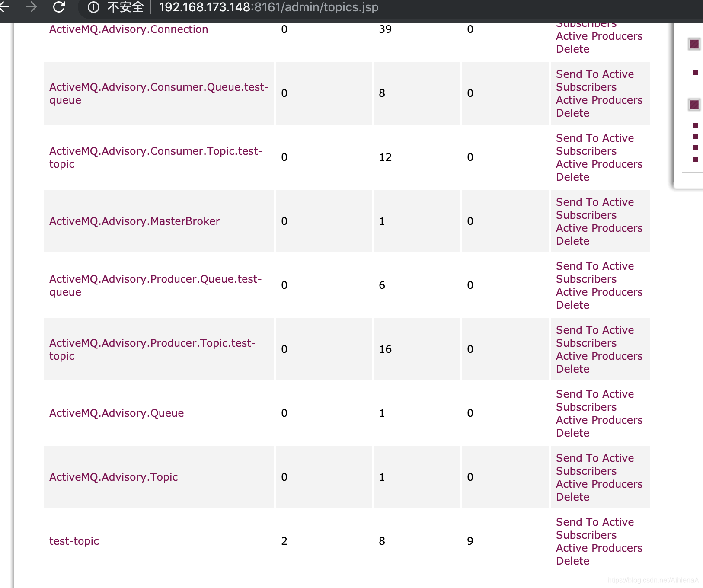Delete the ActiveMQ.Advisory.Queue topic
The image size is (703, 588).
[572, 433]
